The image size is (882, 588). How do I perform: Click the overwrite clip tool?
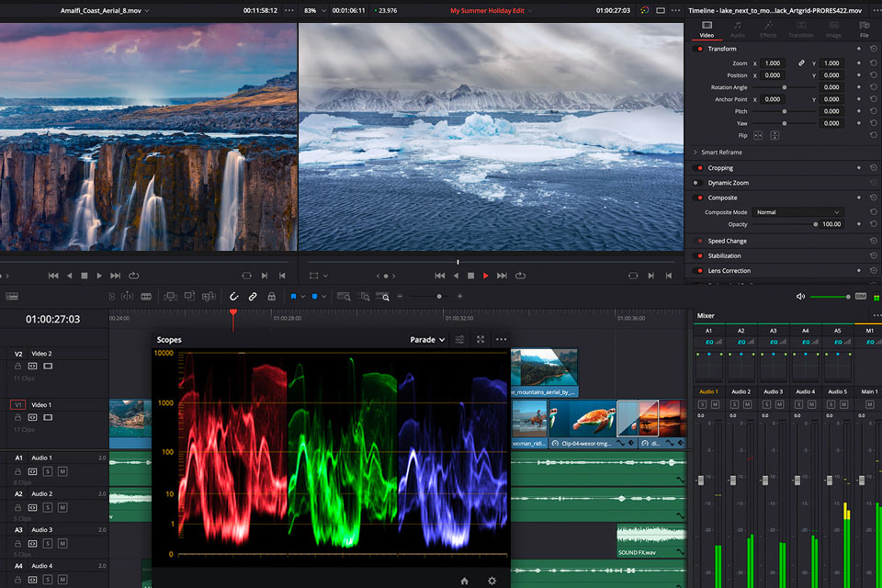point(189,297)
